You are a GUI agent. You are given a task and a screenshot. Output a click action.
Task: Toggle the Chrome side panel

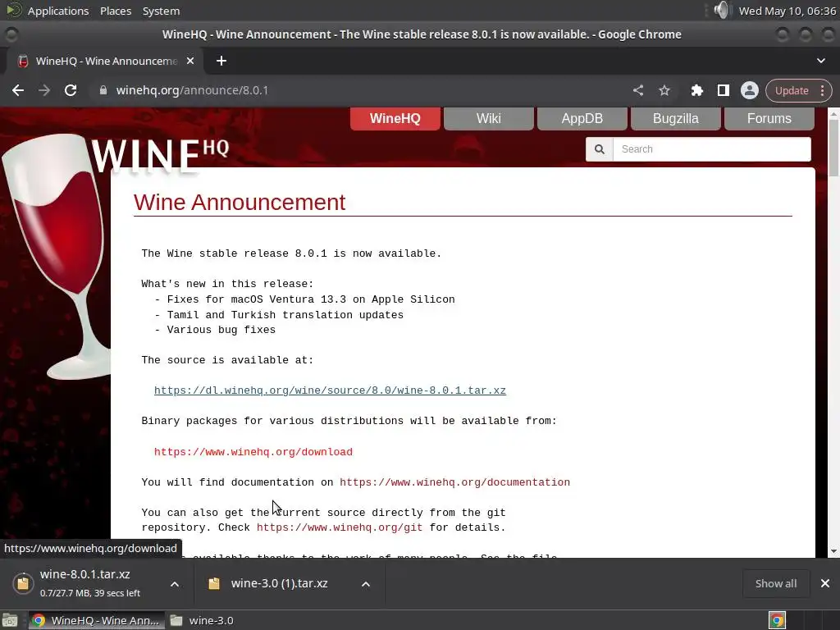pos(724,90)
